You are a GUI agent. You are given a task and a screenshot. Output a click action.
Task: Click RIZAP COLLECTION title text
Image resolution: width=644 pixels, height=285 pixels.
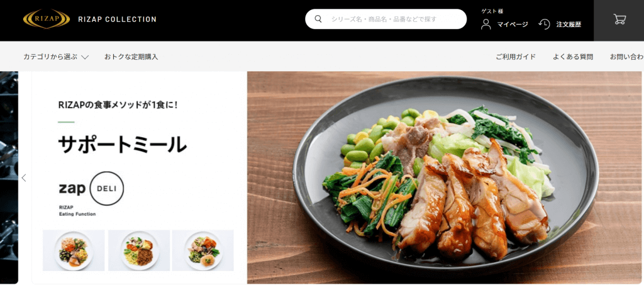[x=117, y=20]
